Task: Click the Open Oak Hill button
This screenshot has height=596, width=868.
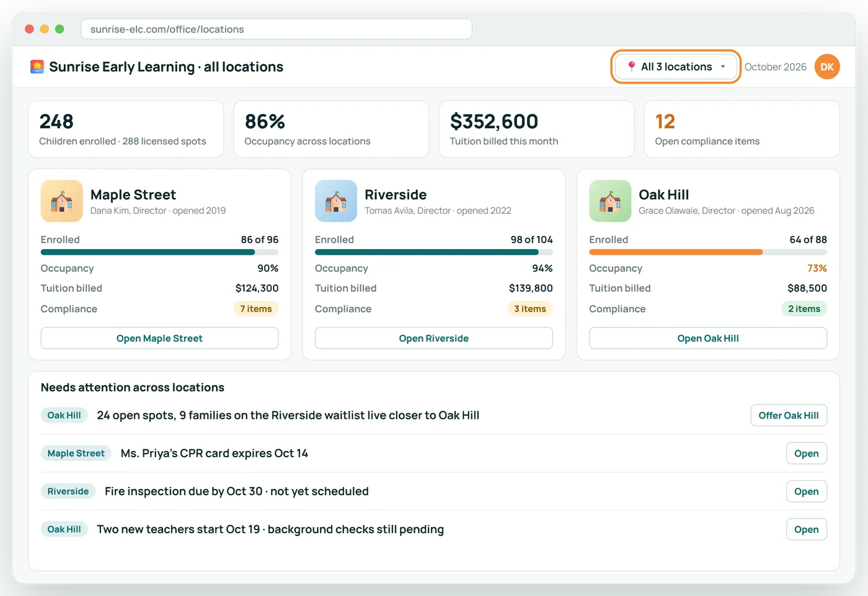Action: click(x=708, y=338)
